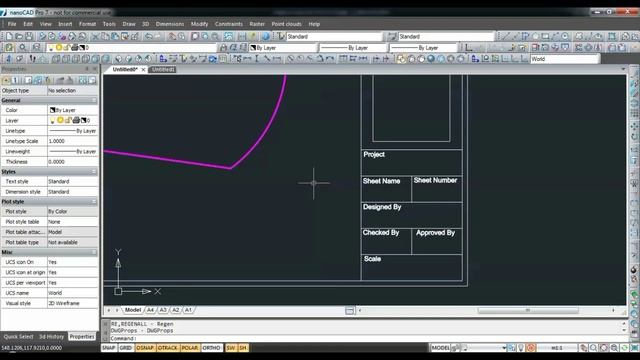
Task: Click the m1:1 scale button in status bar
Action: 557,348
